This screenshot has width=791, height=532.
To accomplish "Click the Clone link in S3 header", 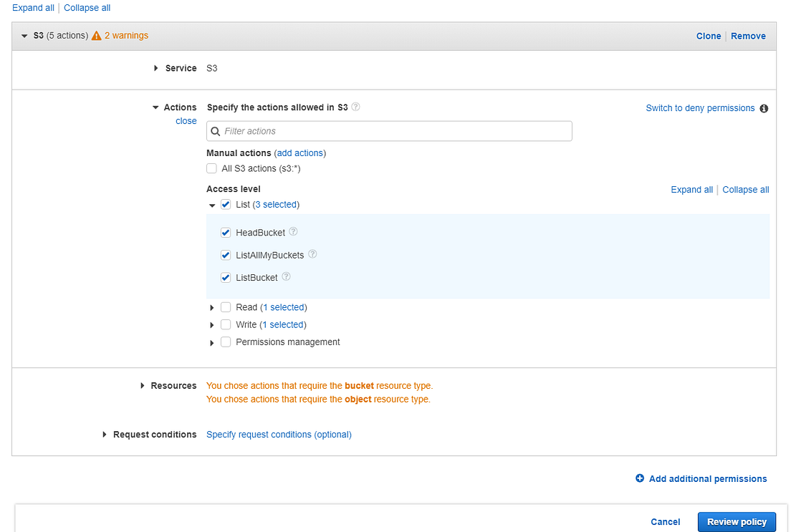I will [x=709, y=36].
